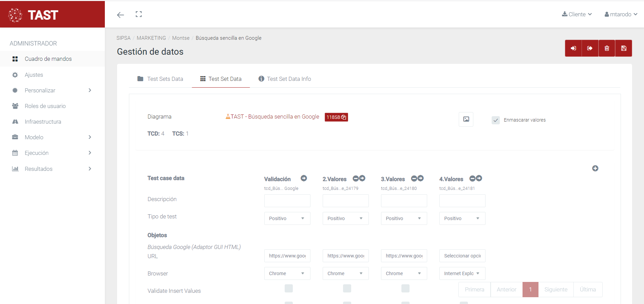The width and height of the screenshot is (644, 304).
Task: Click the import arrow icon in red toolbar
Action: click(573, 48)
